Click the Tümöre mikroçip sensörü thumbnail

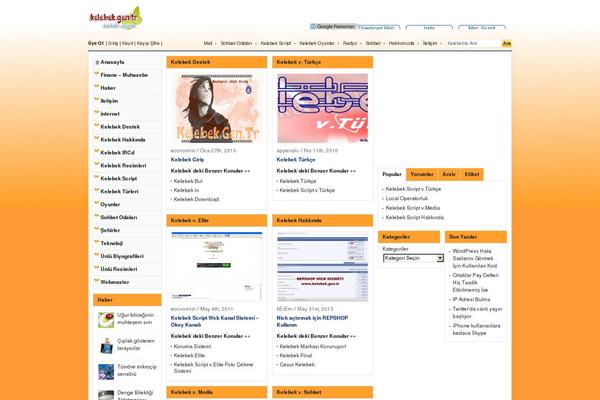(x=106, y=371)
